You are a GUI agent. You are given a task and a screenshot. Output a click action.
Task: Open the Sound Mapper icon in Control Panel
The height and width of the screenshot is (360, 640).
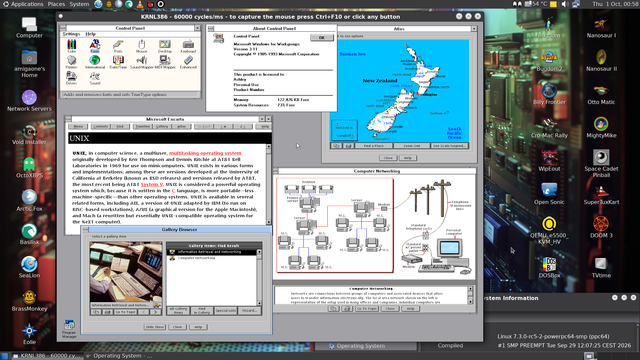[141, 62]
